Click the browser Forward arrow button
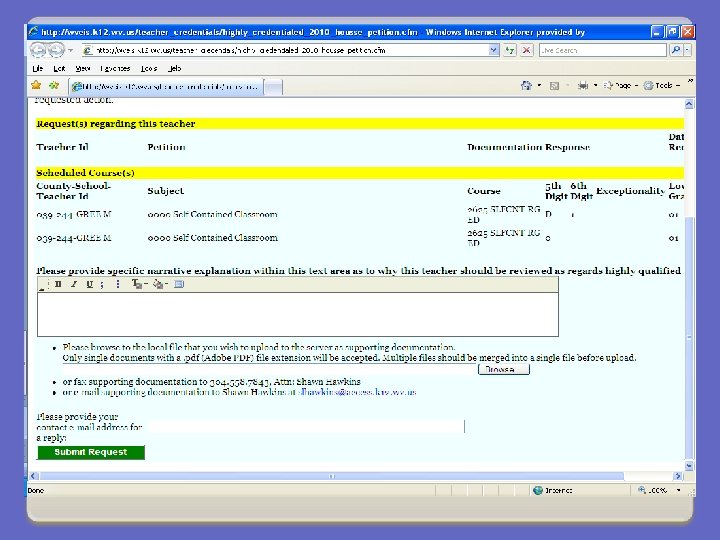The width and height of the screenshot is (720, 540). pos(56,50)
